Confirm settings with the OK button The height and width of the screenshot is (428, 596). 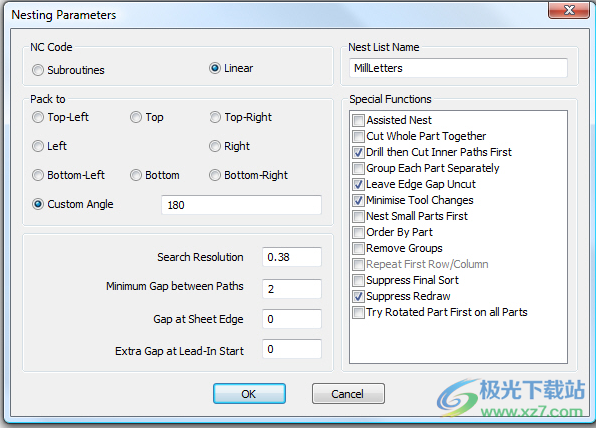pos(249,394)
